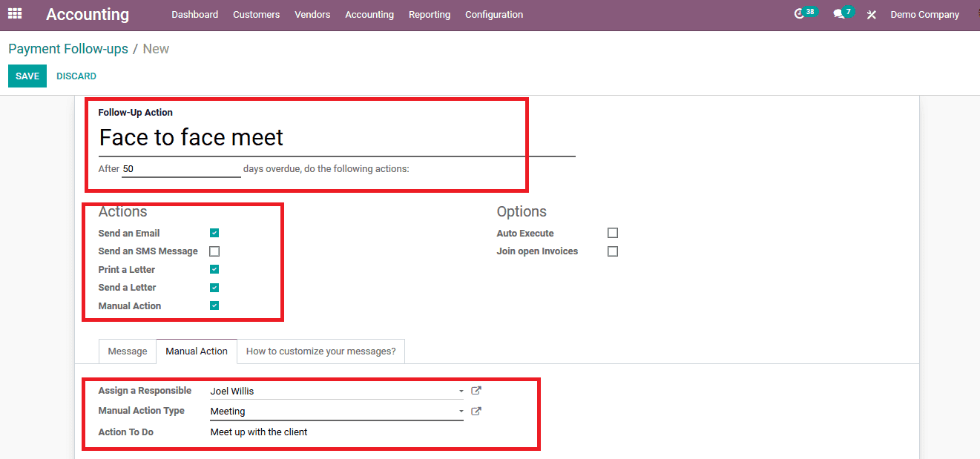Click the debug tools icon beside Demo Company
The width and height of the screenshot is (980, 459).
[x=872, y=15]
